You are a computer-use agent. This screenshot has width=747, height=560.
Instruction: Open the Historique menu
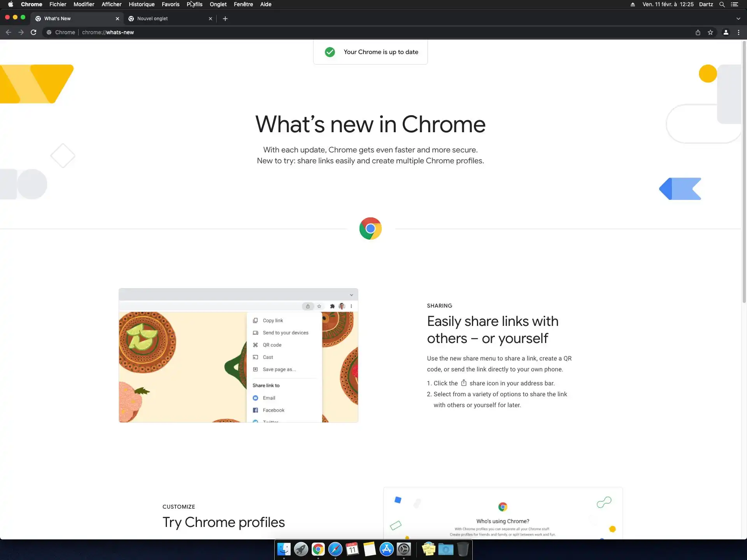[x=141, y=4]
